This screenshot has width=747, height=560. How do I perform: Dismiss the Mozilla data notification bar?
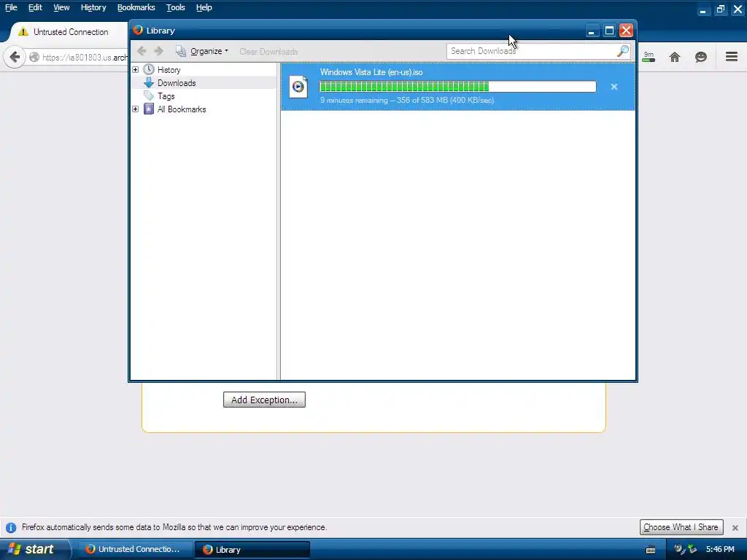735,528
